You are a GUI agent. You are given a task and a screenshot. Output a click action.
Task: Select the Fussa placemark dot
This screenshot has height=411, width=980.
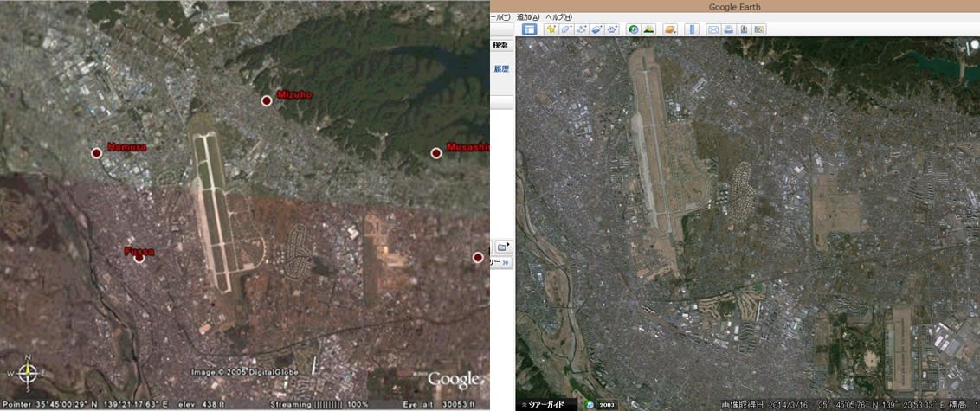click(x=139, y=257)
